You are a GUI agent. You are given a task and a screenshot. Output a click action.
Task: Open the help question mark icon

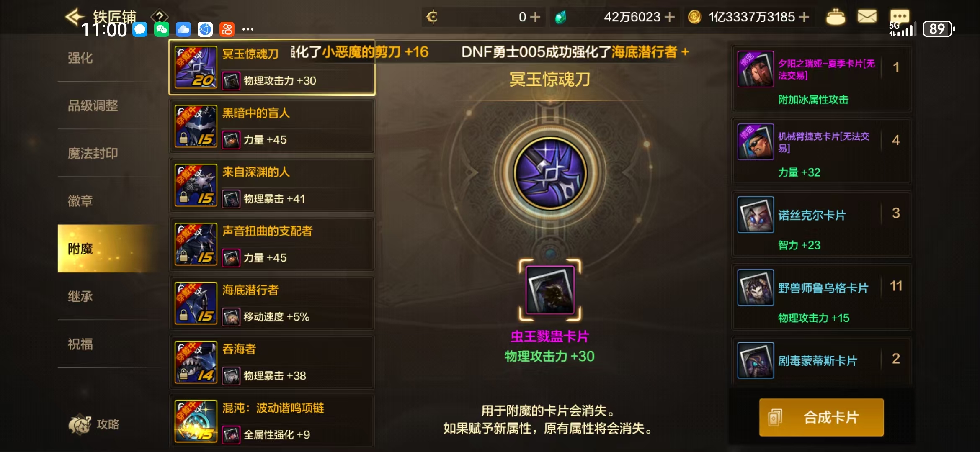[x=160, y=17]
